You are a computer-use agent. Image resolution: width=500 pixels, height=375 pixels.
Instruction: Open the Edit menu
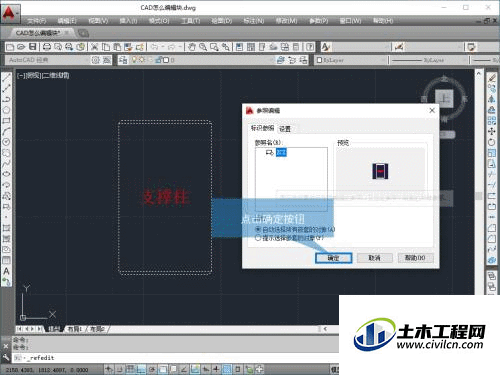[67, 21]
